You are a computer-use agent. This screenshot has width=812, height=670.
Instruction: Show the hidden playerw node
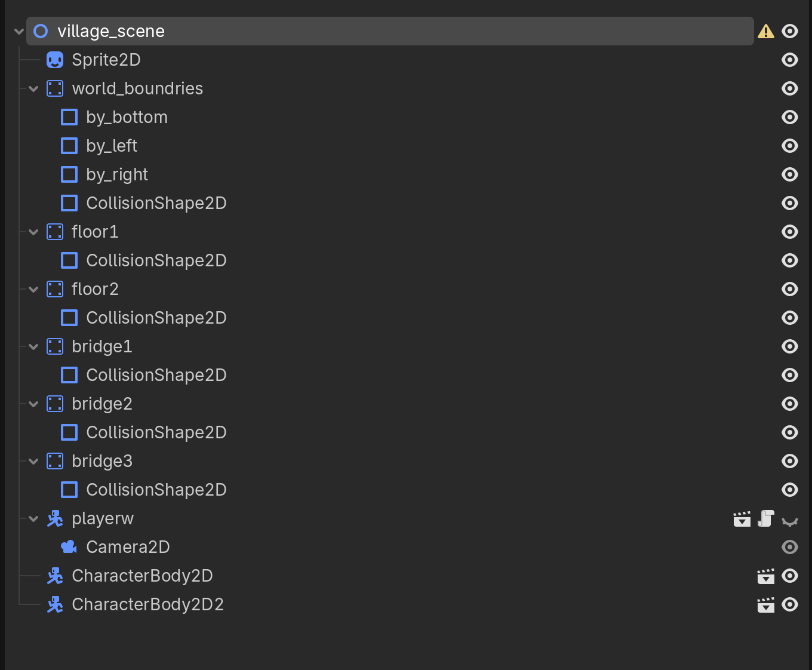coord(790,519)
